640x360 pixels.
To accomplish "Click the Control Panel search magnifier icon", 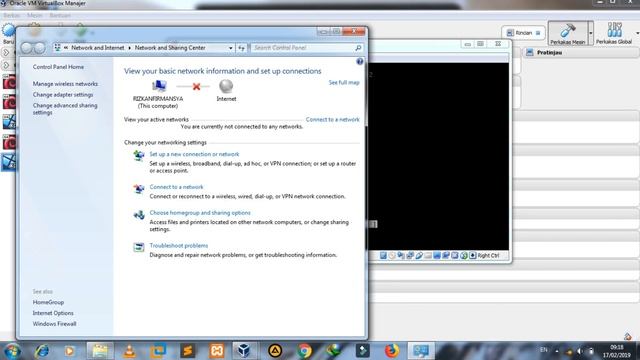I will pyautogui.click(x=358, y=48).
